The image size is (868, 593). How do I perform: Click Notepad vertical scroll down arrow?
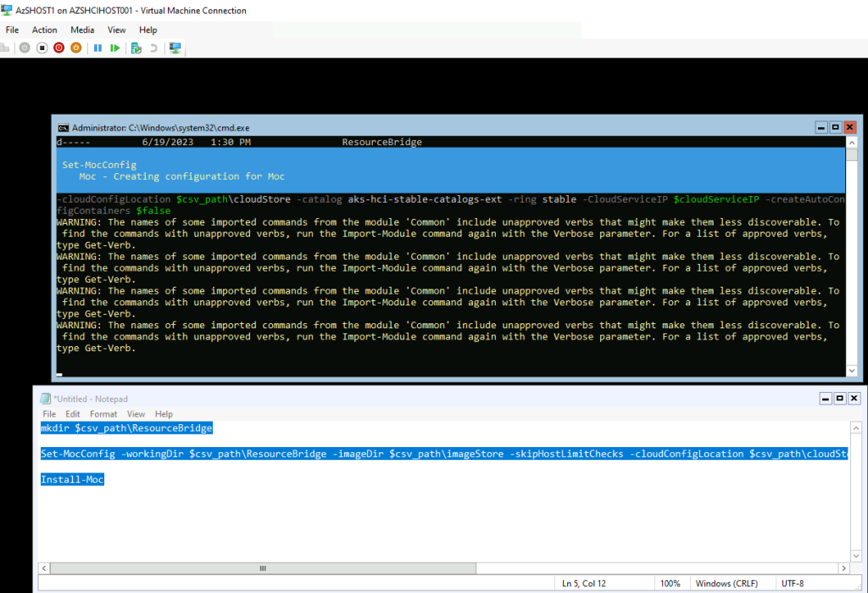coord(856,556)
